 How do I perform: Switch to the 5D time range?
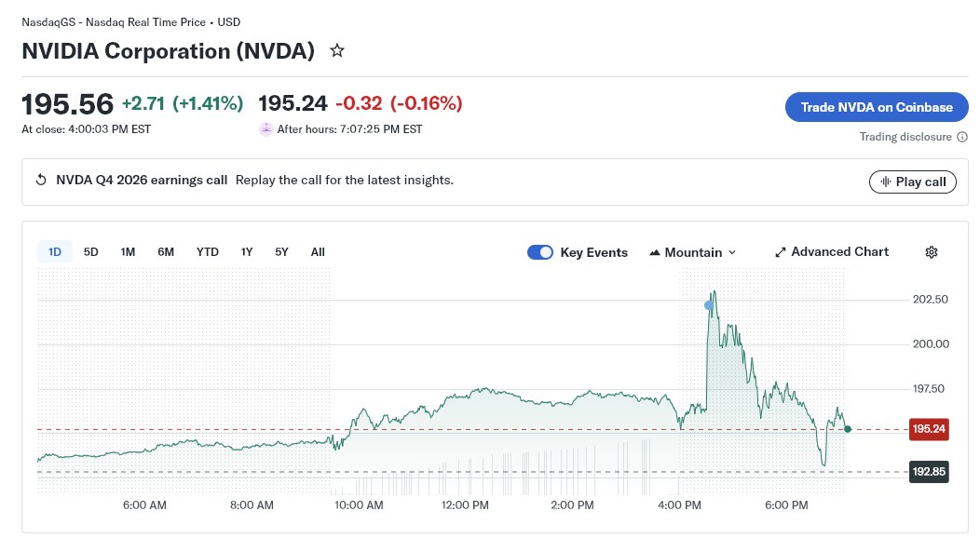[91, 252]
